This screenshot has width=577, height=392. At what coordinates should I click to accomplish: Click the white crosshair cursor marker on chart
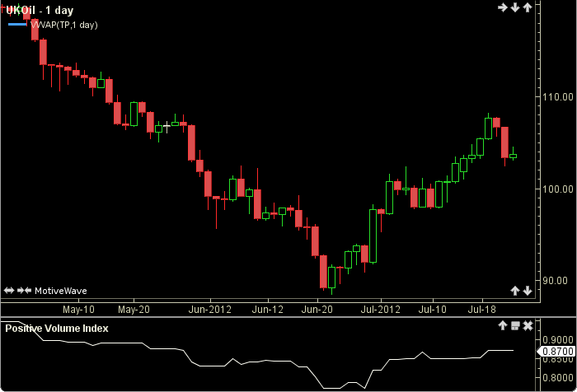click(x=167, y=127)
